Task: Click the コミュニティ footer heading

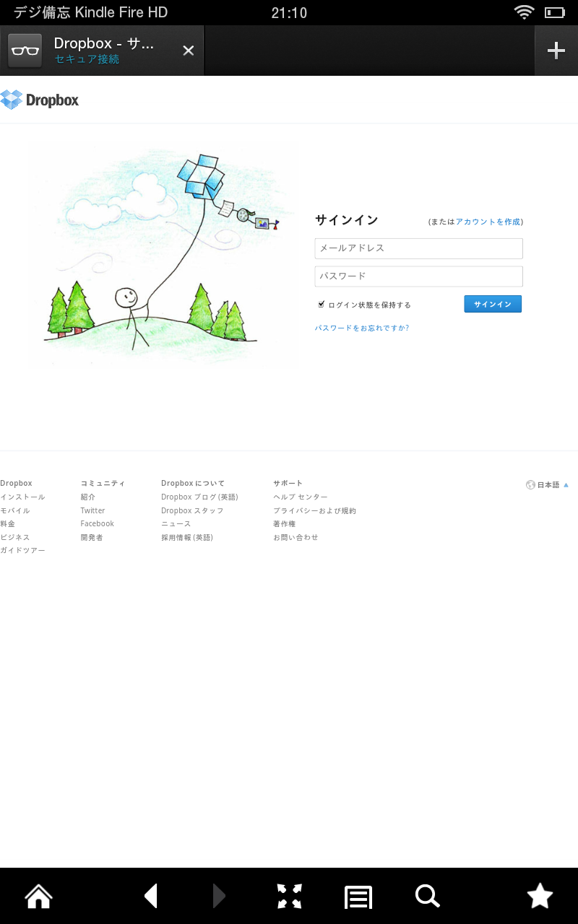Action: point(103,483)
